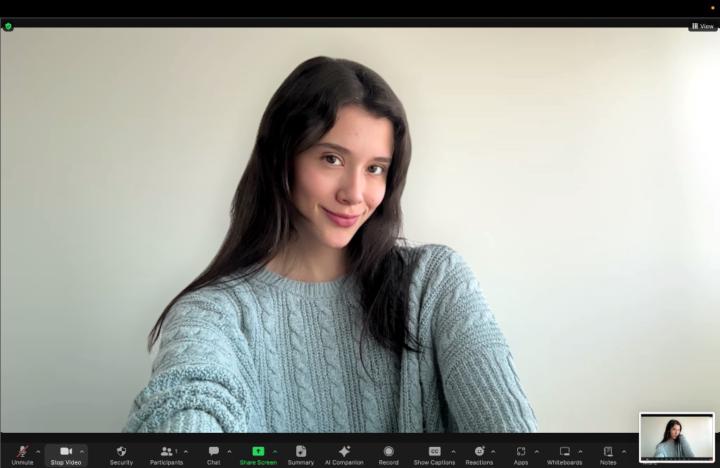Open the Reactions picker
This screenshot has width=720, height=468.
pos(479,455)
